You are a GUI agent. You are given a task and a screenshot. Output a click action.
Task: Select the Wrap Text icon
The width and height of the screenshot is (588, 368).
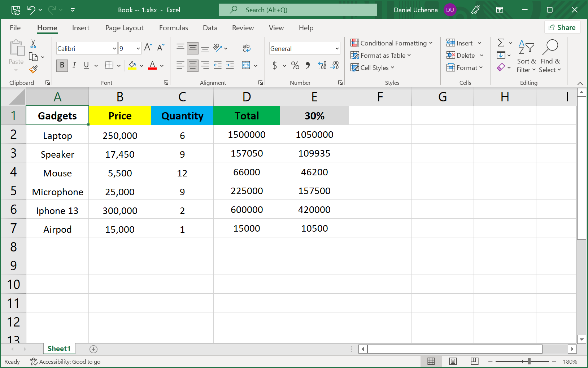click(247, 48)
